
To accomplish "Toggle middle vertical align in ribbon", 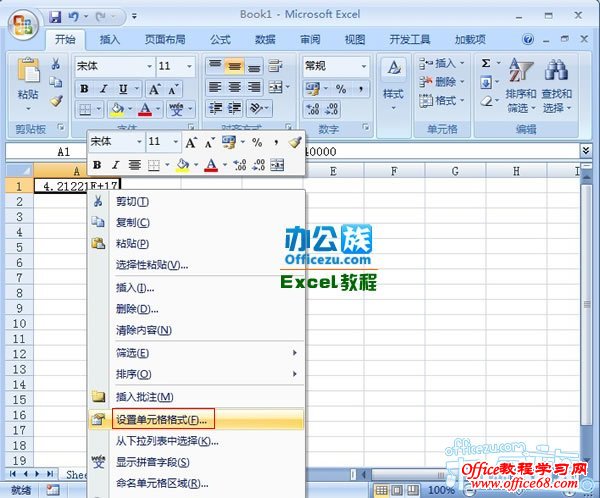I will (x=234, y=66).
